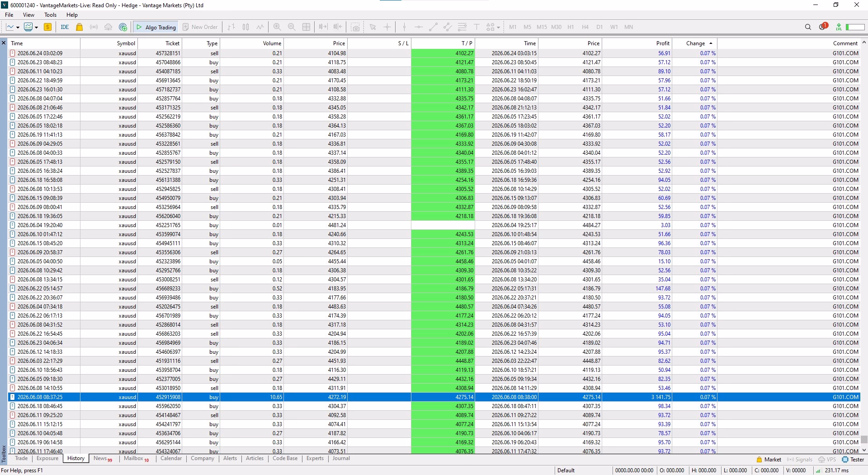
Task: Switch to the Trade tab
Action: tap(21, 458)
